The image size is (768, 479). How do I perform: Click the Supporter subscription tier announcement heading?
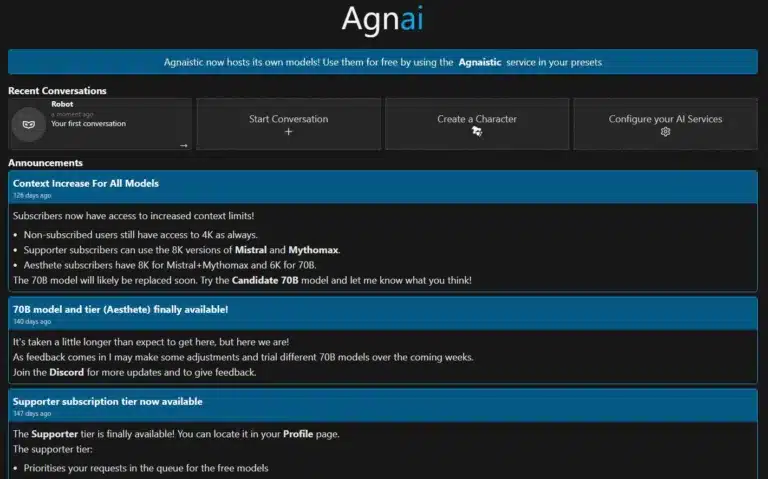tap(107, 402)
